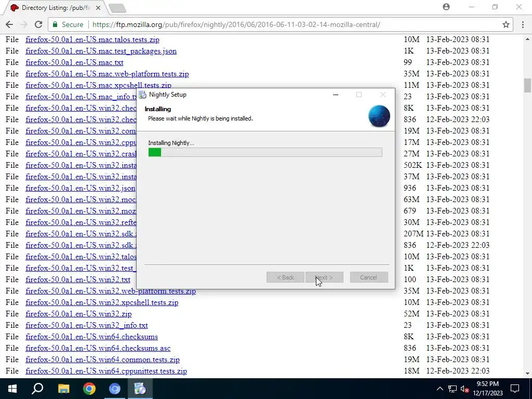
Task: Bookmark this page with the star icon
Action: coord(506,24)
